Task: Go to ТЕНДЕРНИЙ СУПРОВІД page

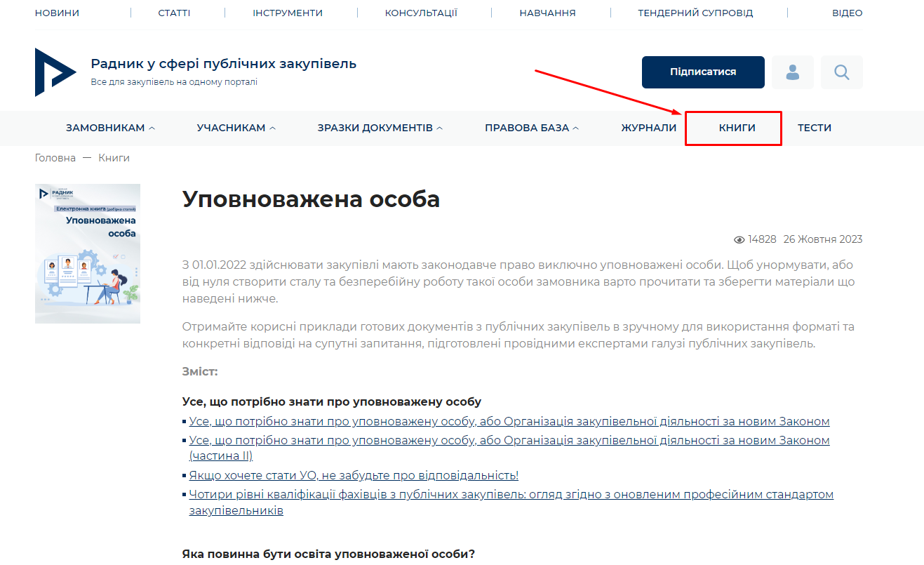Action: [x=695, y=13]
